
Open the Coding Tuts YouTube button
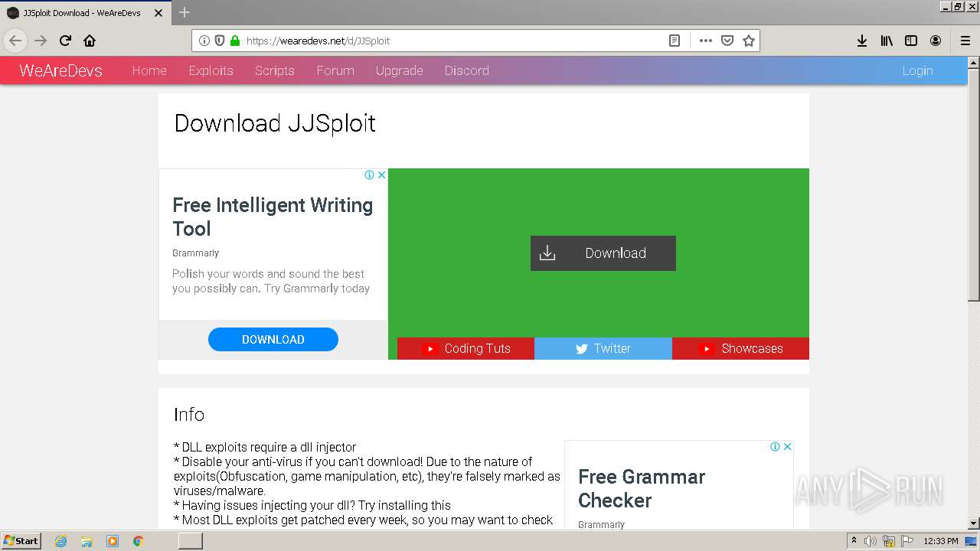[x=465, y=348]
